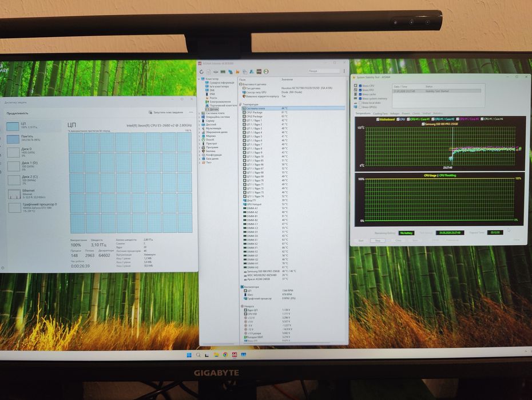
Task: Switch to the Cooling Fans tab
Action: pos(380,114)
